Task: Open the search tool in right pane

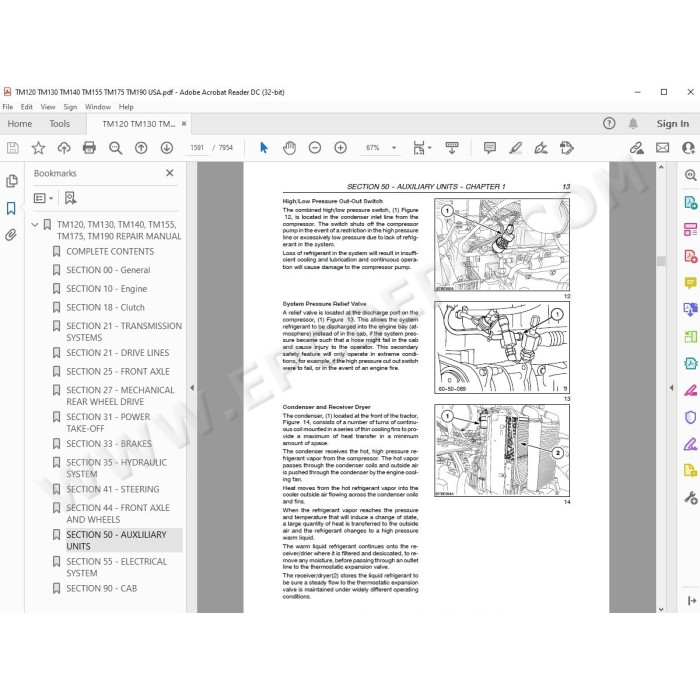Action: (690, 175)
